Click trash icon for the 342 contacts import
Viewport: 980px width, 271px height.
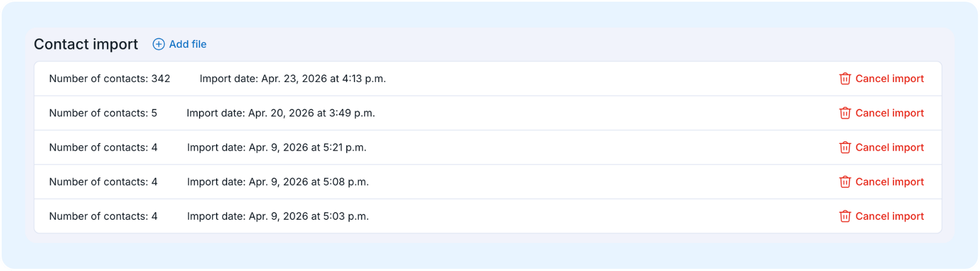coord(845,79)
